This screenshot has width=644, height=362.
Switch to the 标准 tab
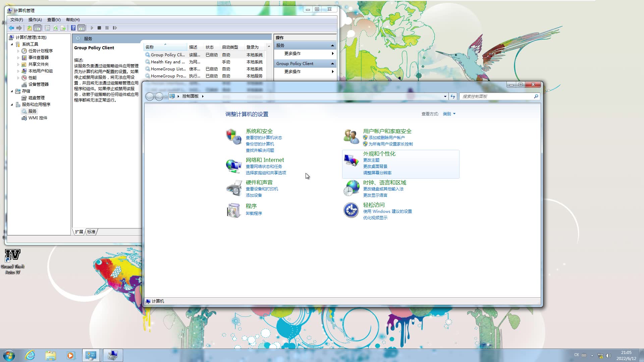tap(91, 232)
